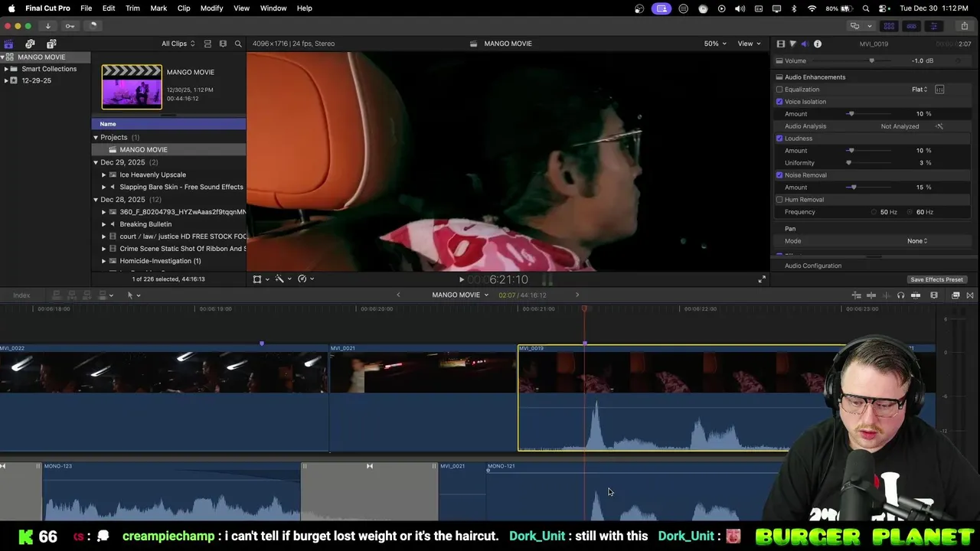
Task: Show the Info inspector icon
Action: 818,44
